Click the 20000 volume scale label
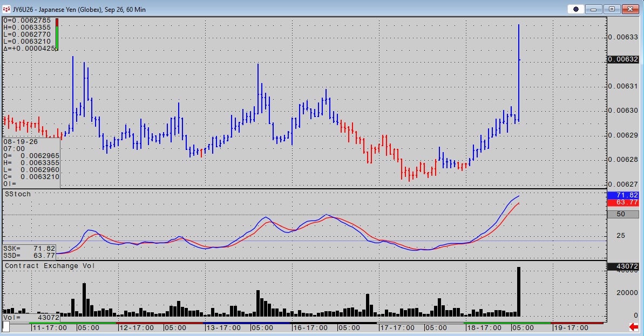This screenshot has height=336, width=644. [627, 292]
